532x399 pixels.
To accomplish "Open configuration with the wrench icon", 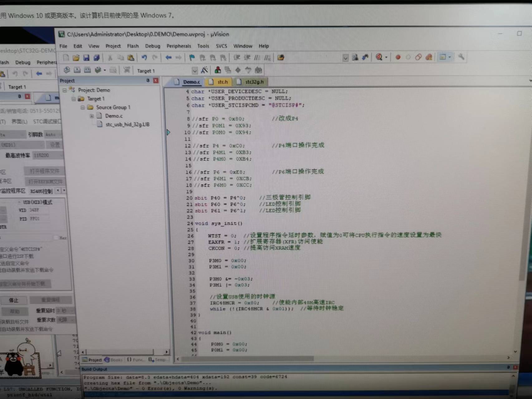I will (461, 57).
